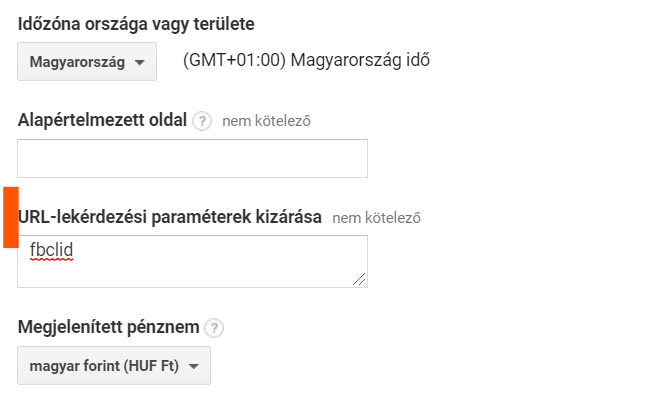Click the (GMT+01:00) Magyarország idő text
The width and height of the screenshot is (651, 403).
coord(306,60)
